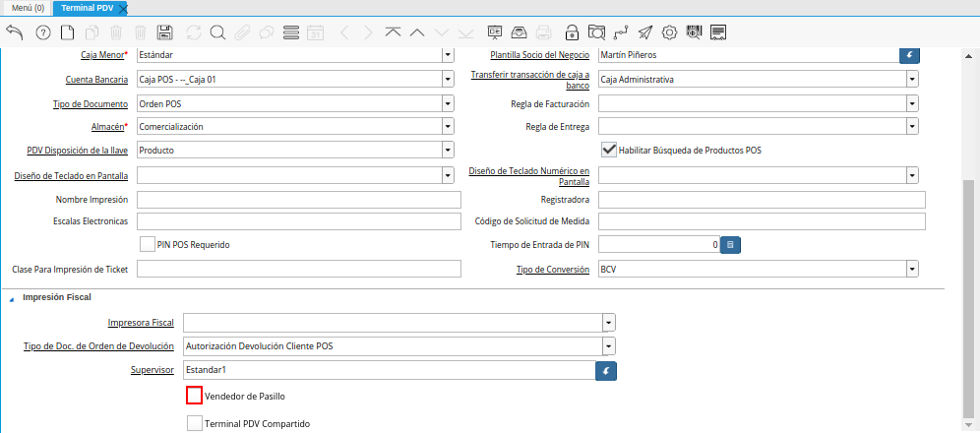Click the chat bubbles icon

(267, 32)
